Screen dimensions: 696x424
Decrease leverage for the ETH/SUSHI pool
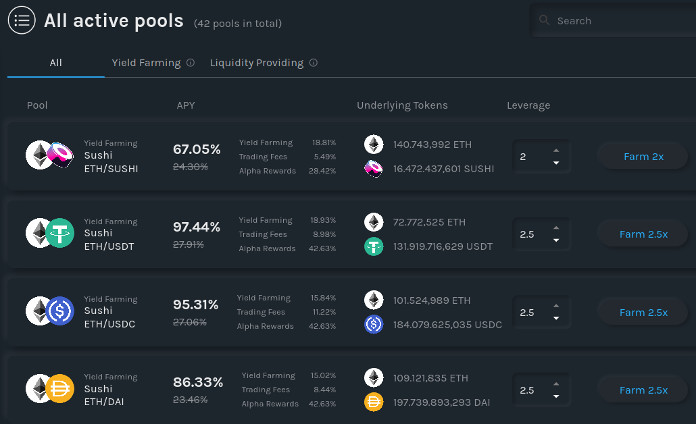tap(556, 163)
